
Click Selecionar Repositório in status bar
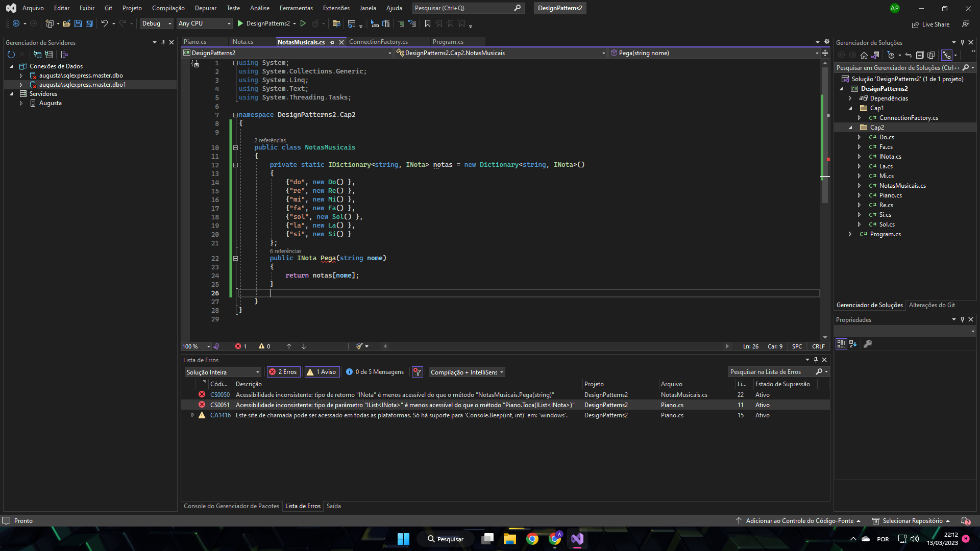pyautogui.click(x=912, y=521)
